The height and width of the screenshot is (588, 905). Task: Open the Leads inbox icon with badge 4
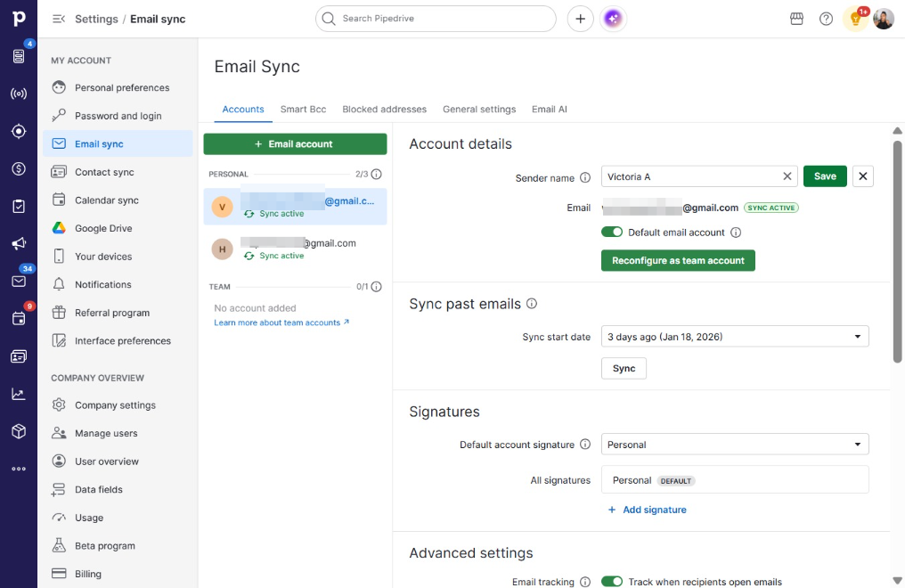[x=19, y=56]
